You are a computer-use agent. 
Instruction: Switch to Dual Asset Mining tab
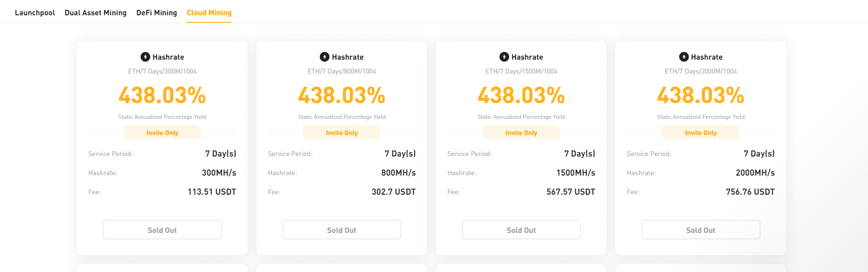coord(95,13)
